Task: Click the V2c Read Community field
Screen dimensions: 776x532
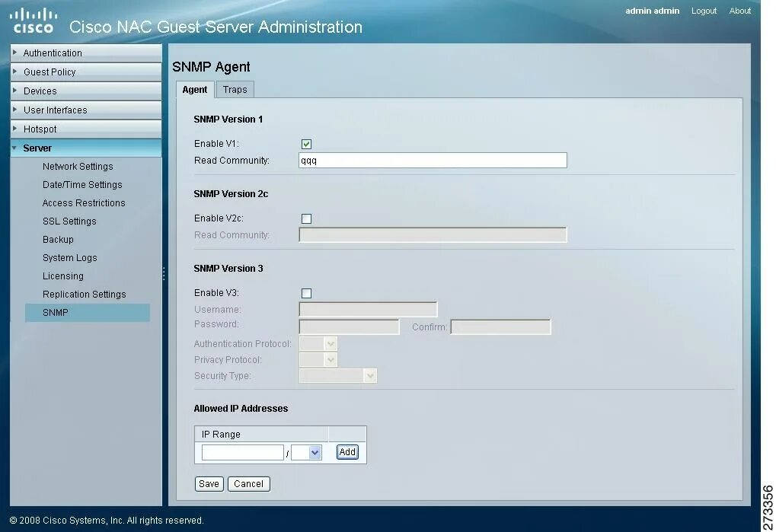Action: tap(433, 235)
